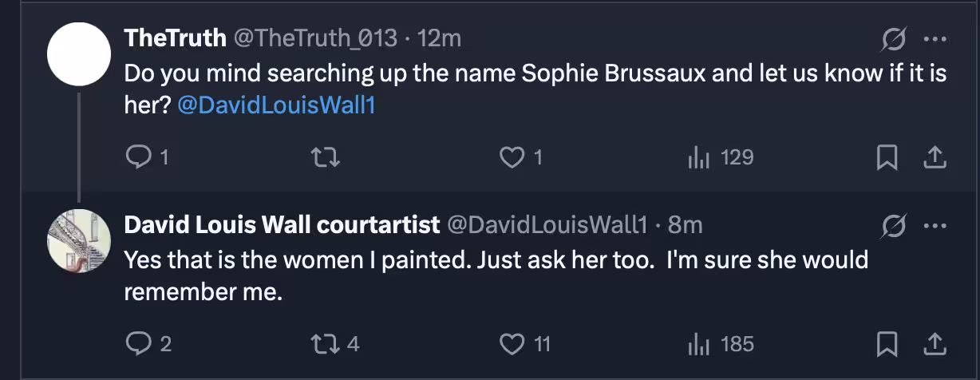This screenshot has height=380, width=980.
Task: Share David Louis Wall's tweet
Action: pos(934,344)
